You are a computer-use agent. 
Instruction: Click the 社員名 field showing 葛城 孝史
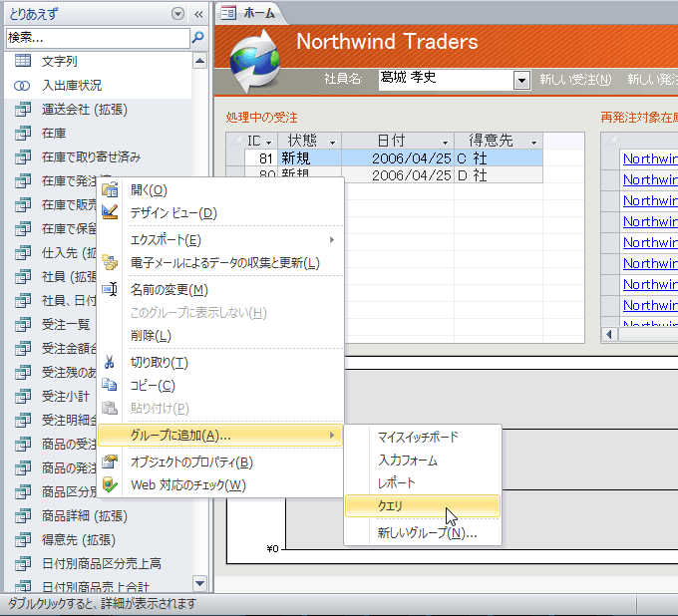click(x=446, y=80)
